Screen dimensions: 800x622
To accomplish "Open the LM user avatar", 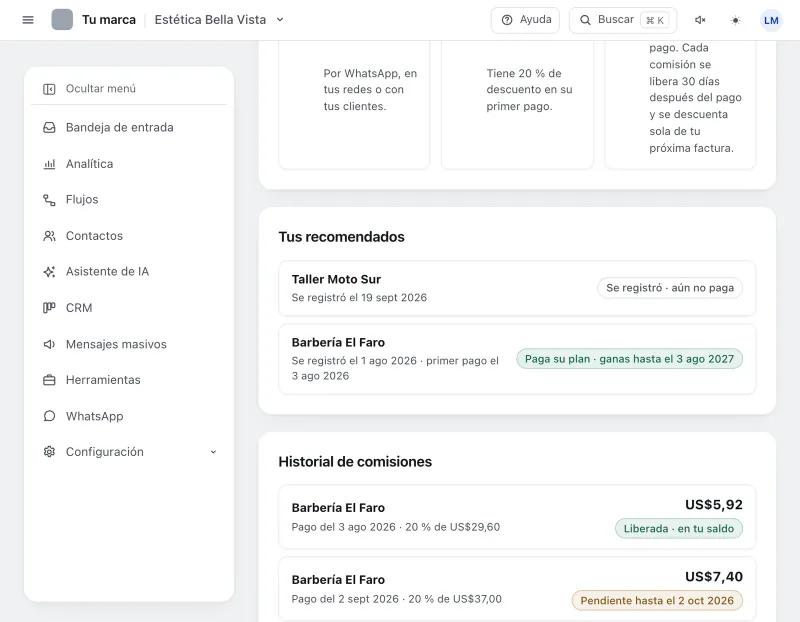I will [771, 20].
